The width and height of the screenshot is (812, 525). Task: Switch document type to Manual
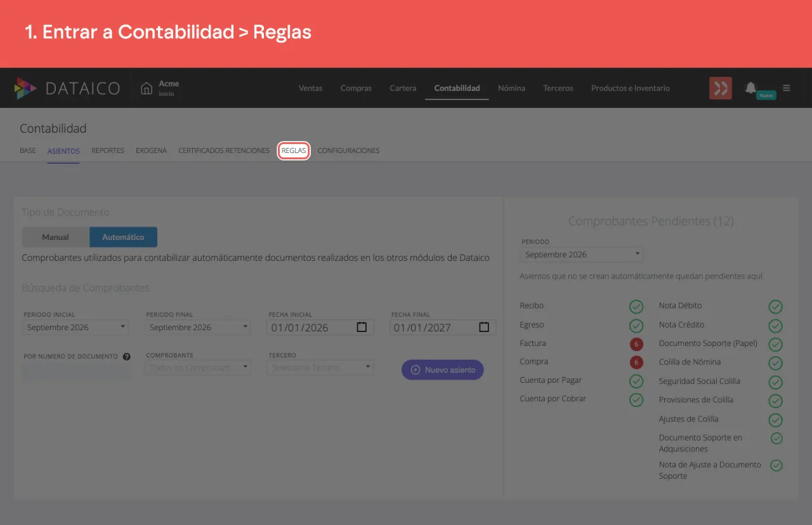[56, 237]
